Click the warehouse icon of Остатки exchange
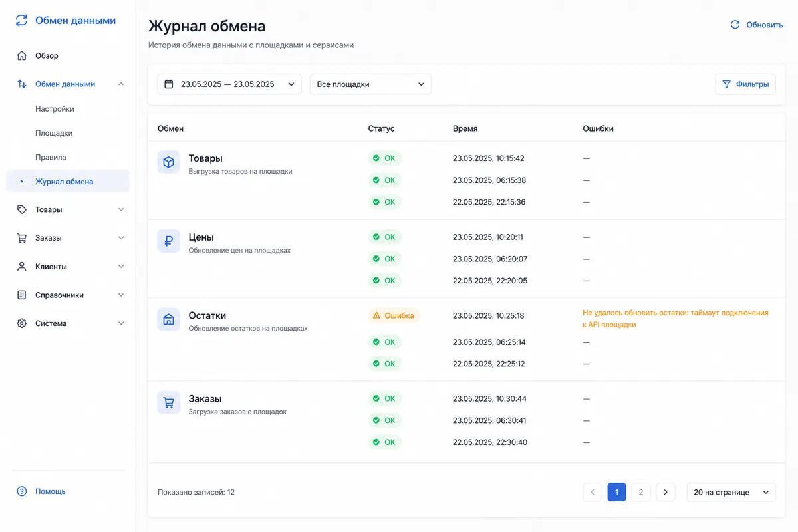 [x=169, y=319]
